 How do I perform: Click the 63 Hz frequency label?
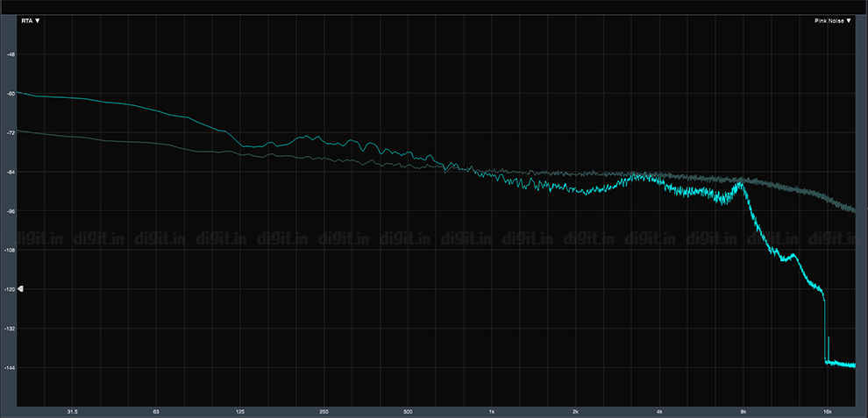click(156, 412)
